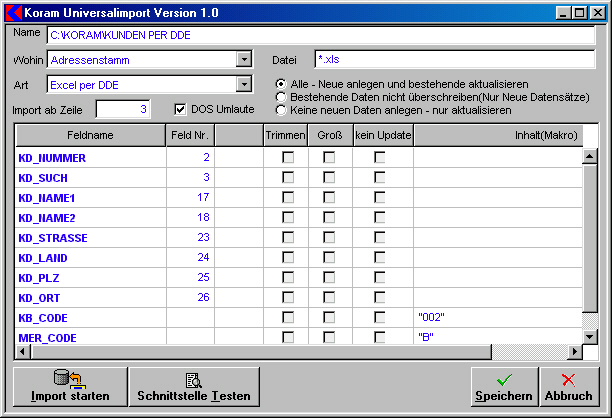Expand the Art dropdown list
612x418 pixels.
243,85
